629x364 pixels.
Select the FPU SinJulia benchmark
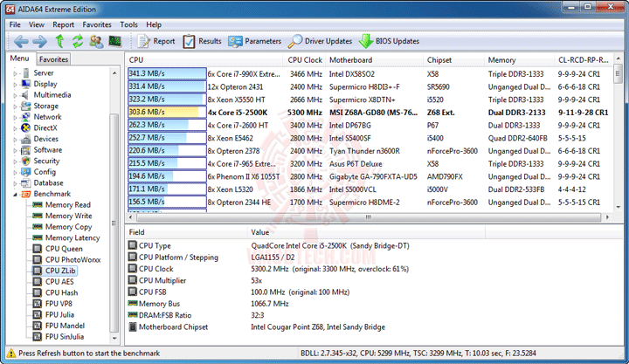[65, 337]
